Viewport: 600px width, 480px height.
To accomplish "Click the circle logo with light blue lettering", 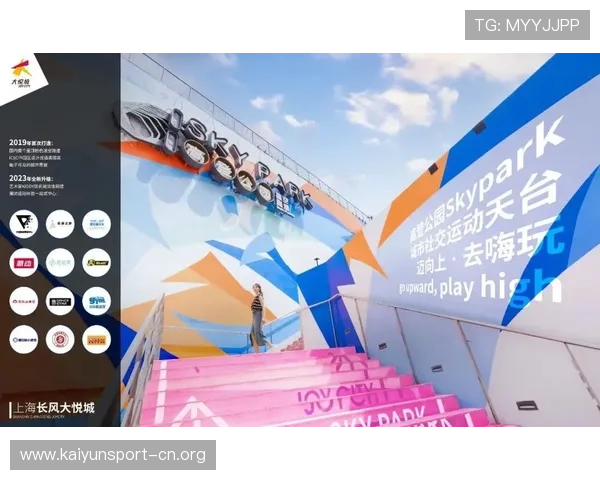I will click(96, 224).
